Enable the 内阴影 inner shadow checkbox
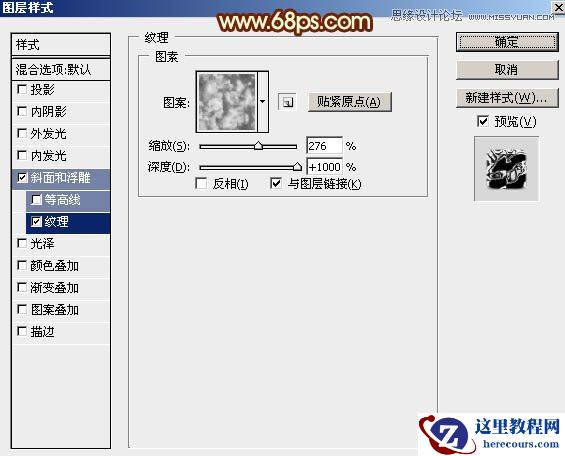The height and width of the screenshot is (456, 565). coord(22,111)
